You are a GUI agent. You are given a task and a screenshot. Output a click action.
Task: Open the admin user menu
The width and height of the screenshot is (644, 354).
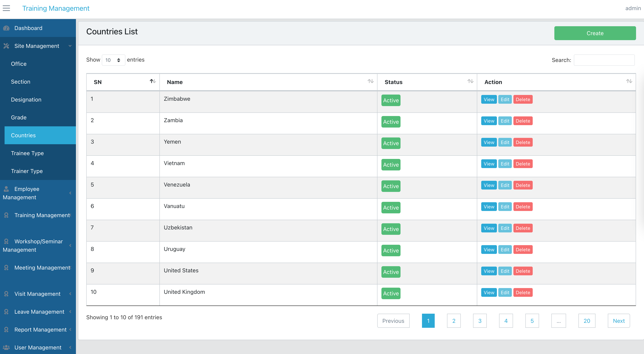point(633,8)
